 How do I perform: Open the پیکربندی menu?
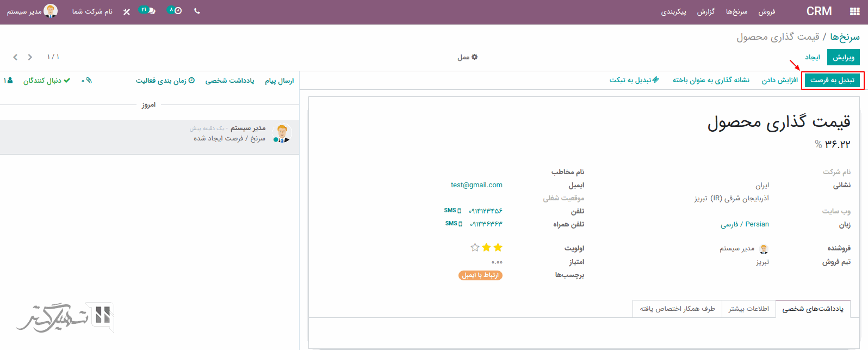(x=674, y=11)
